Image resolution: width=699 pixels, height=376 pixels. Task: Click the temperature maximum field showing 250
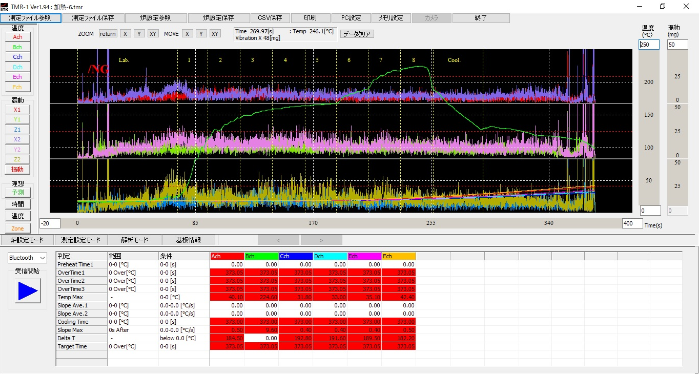click(x=649, y=45)
